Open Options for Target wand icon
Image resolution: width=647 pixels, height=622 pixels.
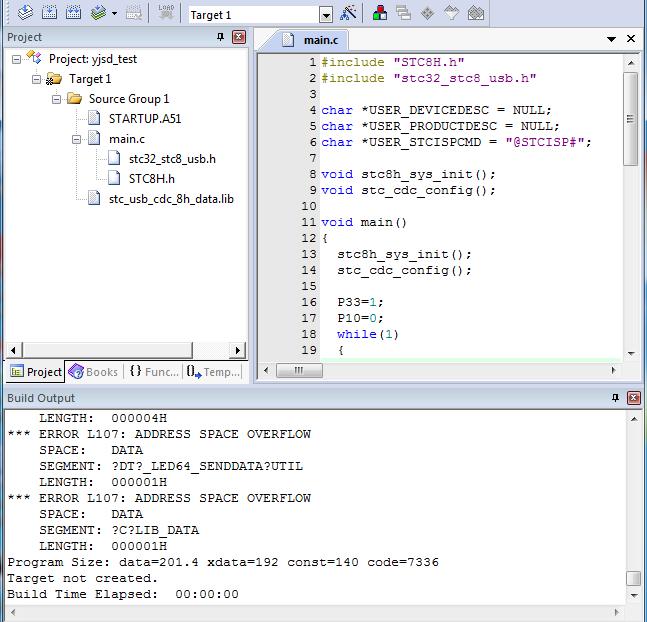(348, 13)
